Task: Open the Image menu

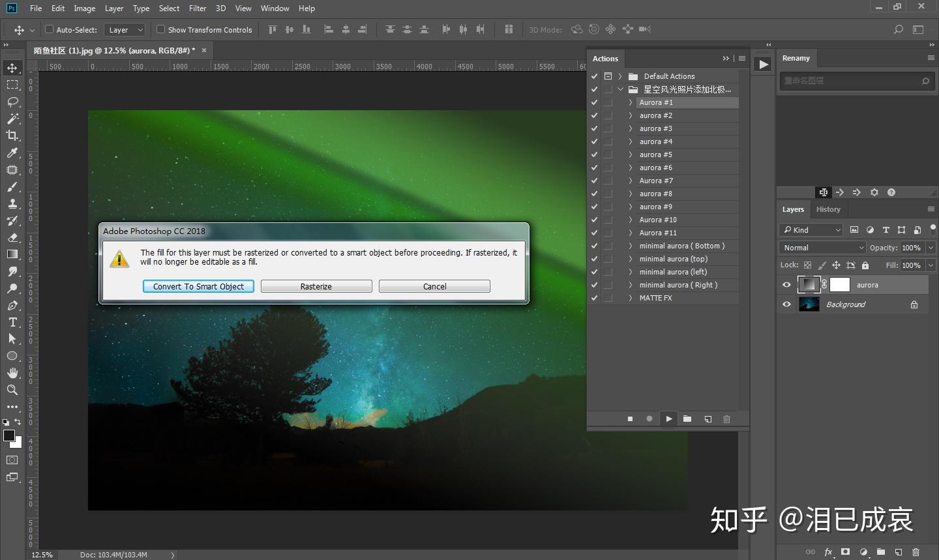Action: click(x=84, y=8)
